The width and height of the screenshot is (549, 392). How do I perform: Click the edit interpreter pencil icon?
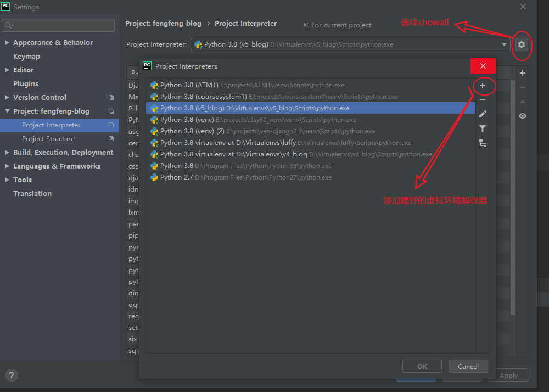483,114
